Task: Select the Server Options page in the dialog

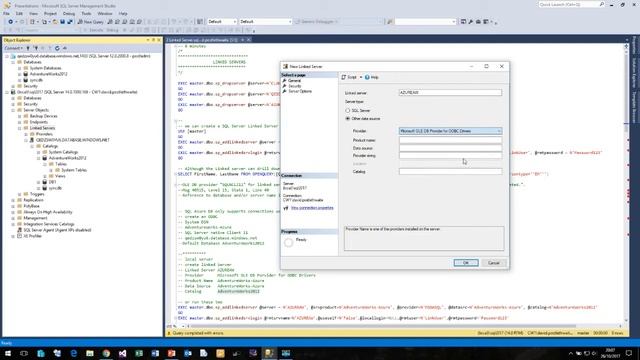Action: click(x=300, y=91)
